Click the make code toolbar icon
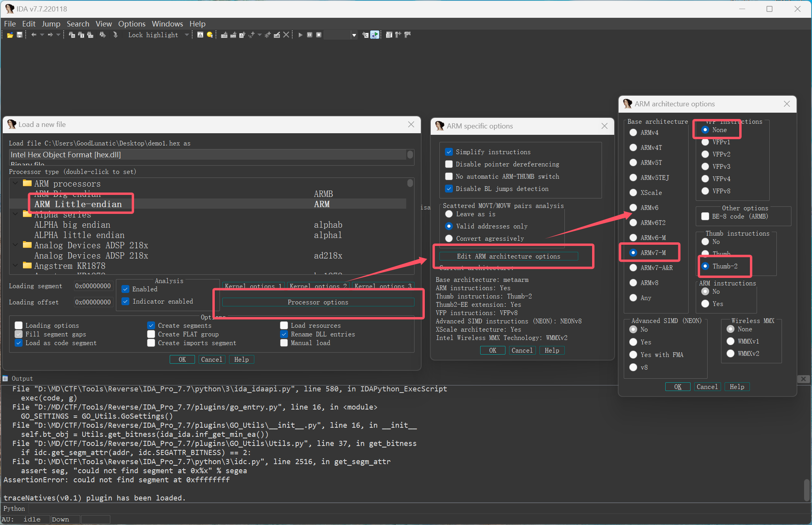The height and width of the screenshot is (525, 812). [x=224, y=35]
